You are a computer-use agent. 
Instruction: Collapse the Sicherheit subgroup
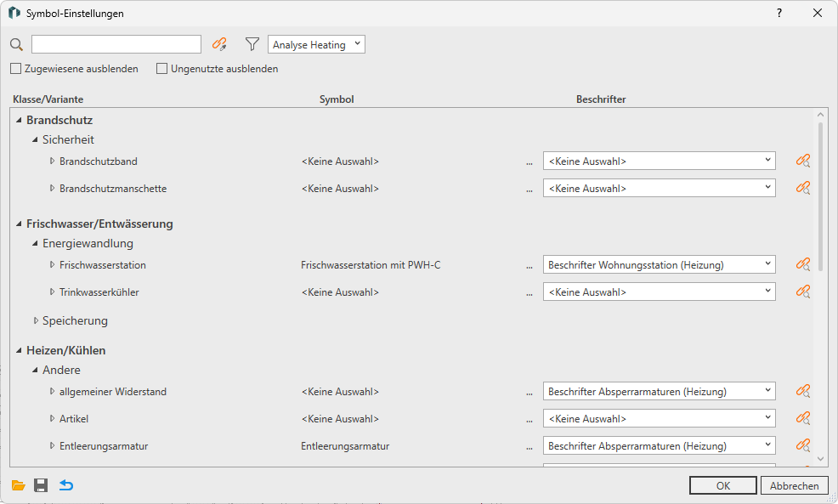point(35,139)
